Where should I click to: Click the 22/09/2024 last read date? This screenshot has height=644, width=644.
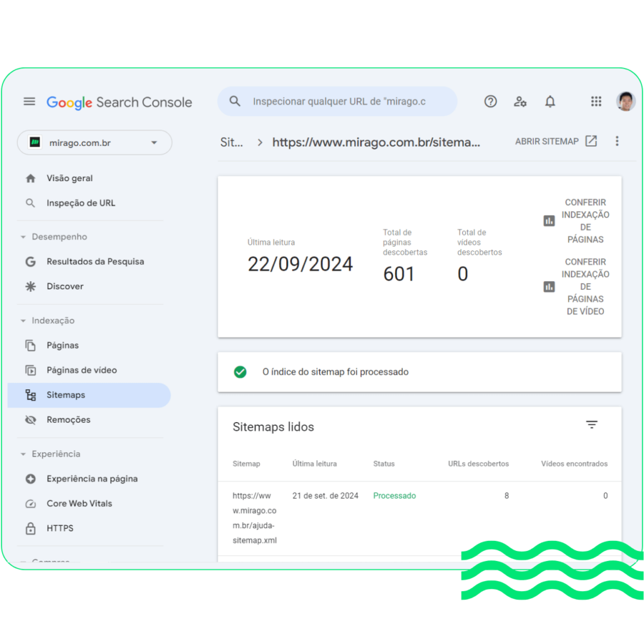(x=300, y=264)
